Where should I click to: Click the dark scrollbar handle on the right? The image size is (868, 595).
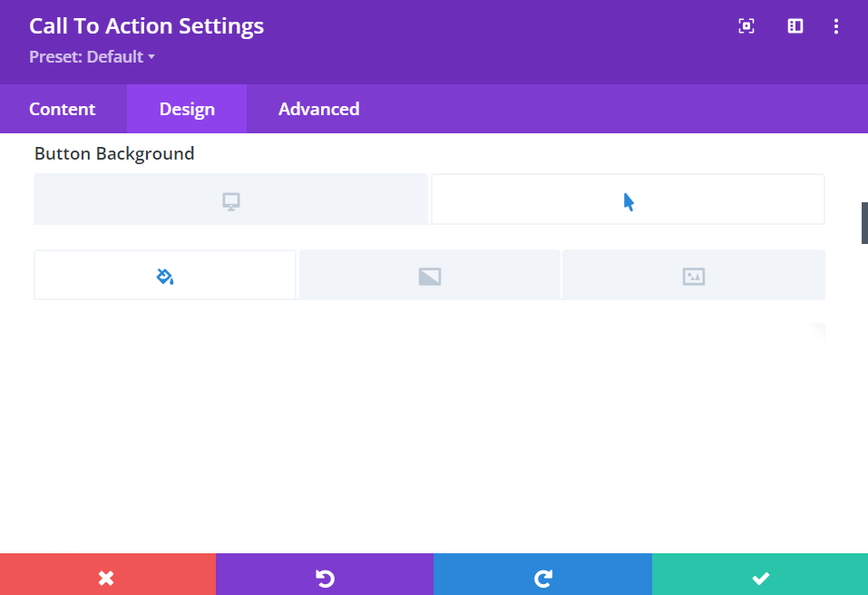[x=864, y=223]
